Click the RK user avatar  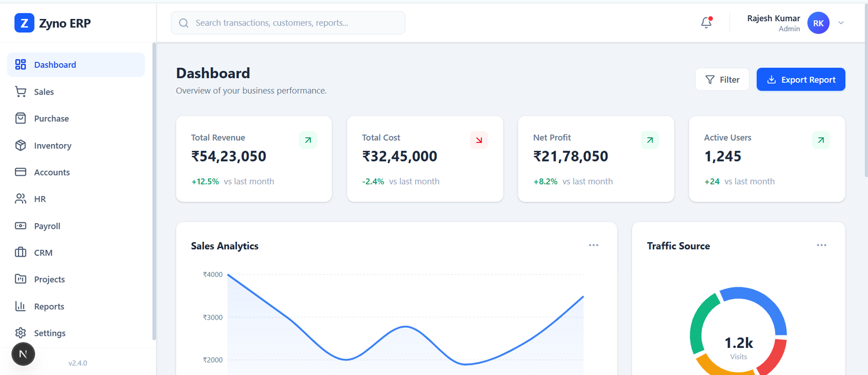[818, 23]
